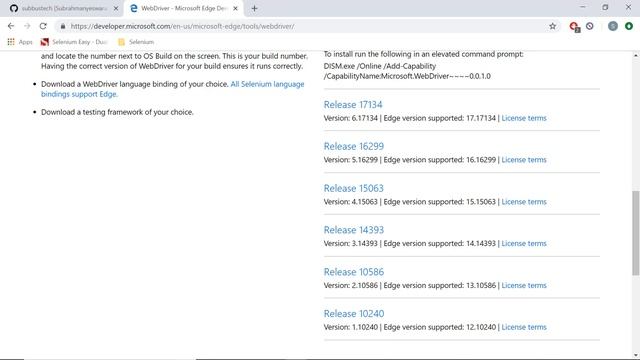Download Release 10586
640x360 pixels.
coord(354,272)
